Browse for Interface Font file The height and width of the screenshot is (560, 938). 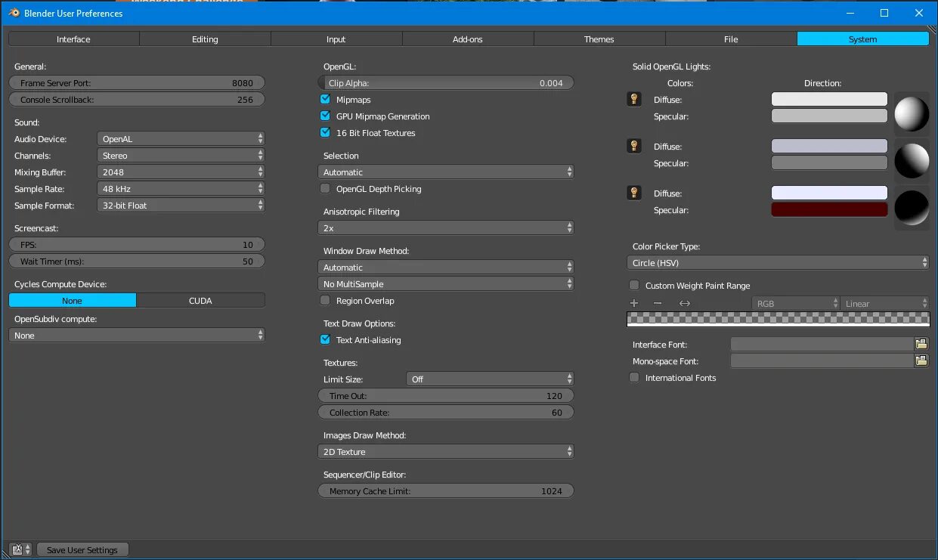[x=921, y=344]
